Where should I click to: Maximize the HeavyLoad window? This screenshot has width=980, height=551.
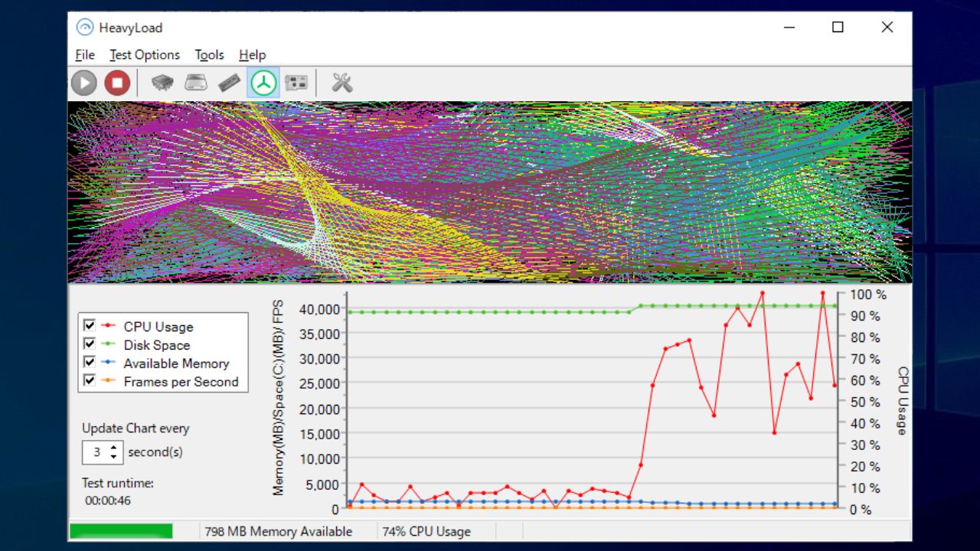838,28
